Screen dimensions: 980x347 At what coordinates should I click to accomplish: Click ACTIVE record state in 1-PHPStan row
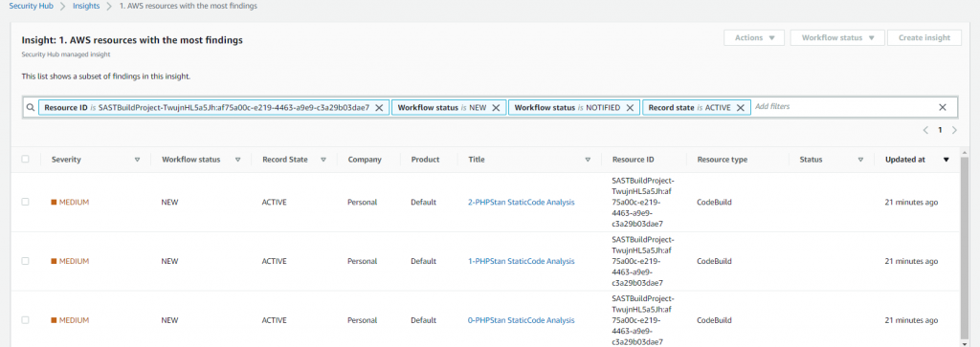(275, 261)
